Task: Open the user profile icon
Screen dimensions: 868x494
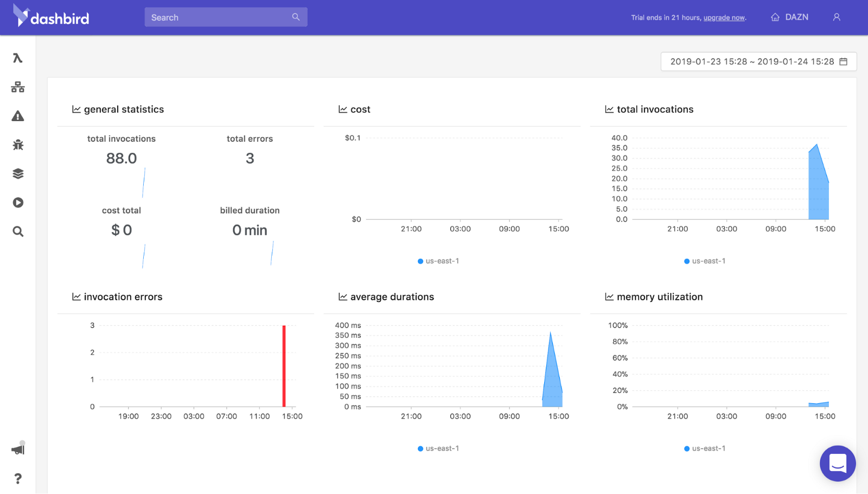Action: [837, 17]
